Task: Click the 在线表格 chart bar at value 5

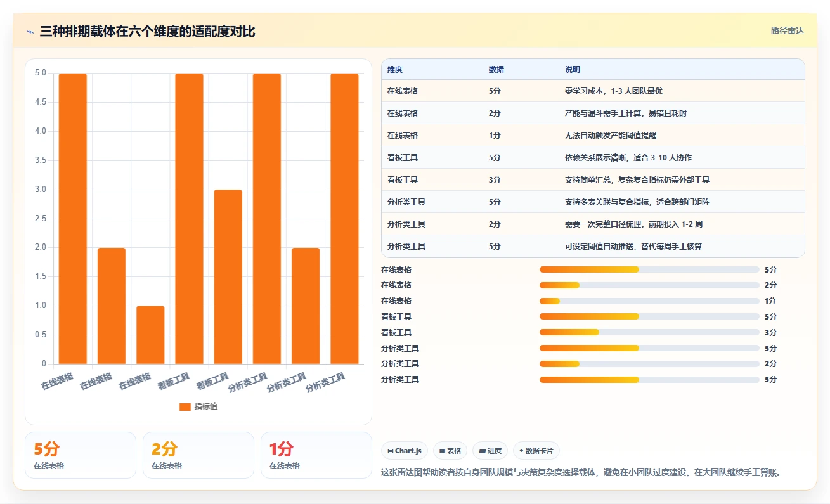Action: [x=73, y=219]
